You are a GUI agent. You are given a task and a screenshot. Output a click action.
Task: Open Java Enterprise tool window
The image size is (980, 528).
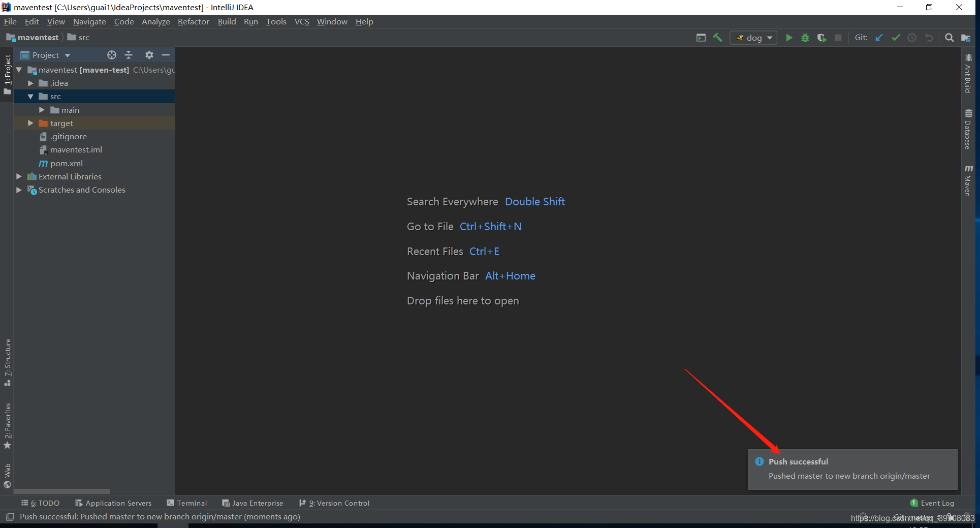coord(252,503)
